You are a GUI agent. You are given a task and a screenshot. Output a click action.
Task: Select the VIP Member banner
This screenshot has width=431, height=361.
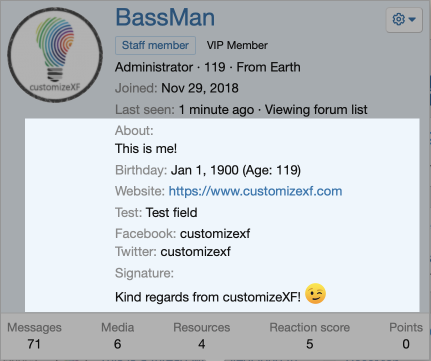point(237,45)
